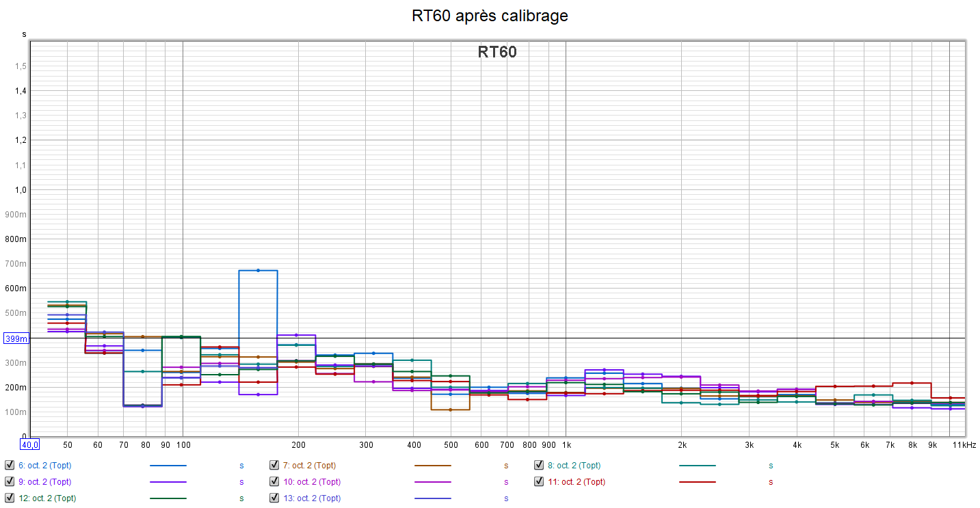
Task: Hide trace 12 via its checkbox
Action: point(10,498)
